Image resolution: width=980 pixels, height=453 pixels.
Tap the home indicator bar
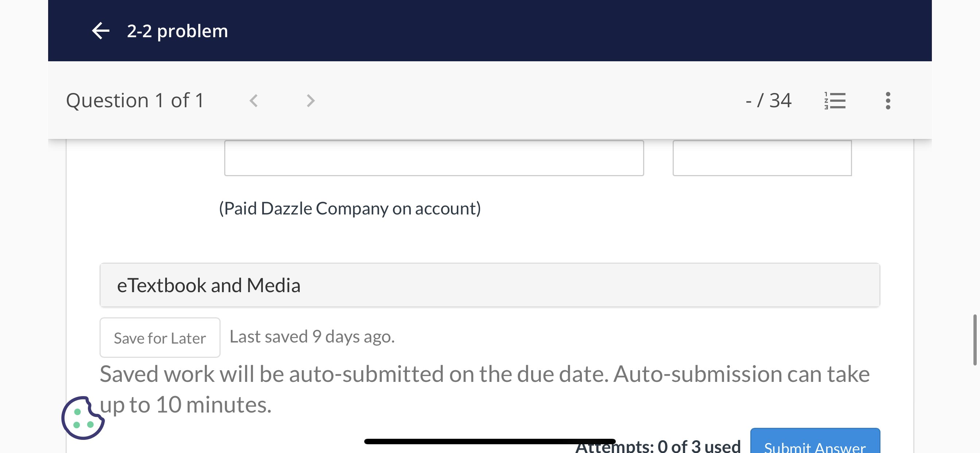pos(490,441)
